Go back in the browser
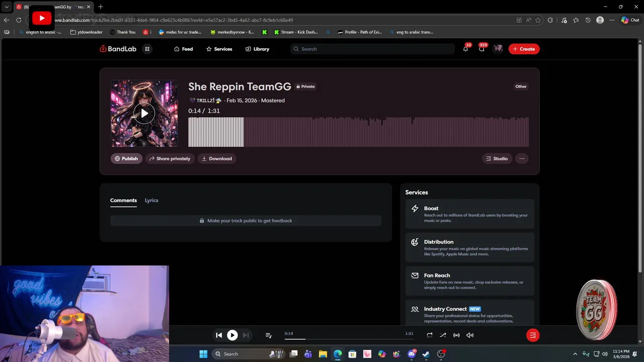This screenshot has width=644, height=362. tap(7, 20)
